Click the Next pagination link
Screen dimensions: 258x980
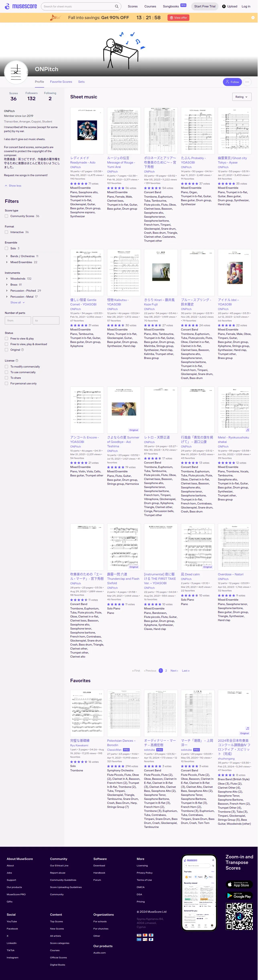tap(174, 671)
